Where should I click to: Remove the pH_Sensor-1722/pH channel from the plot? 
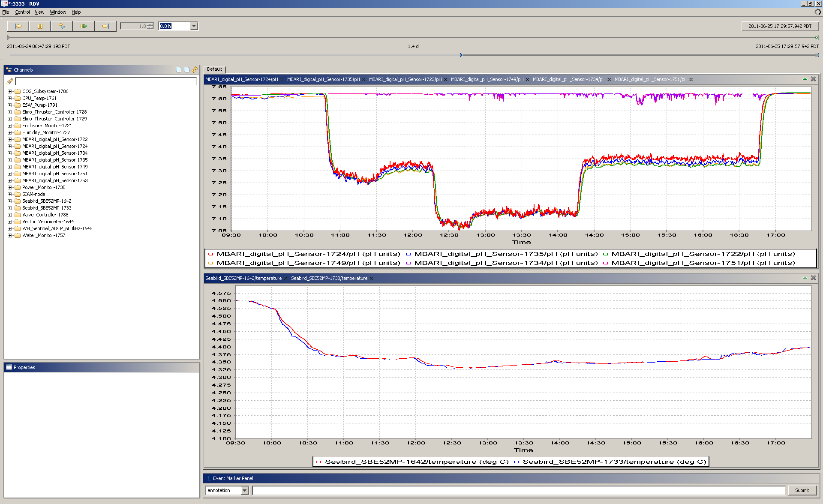[x=445, y=79]
